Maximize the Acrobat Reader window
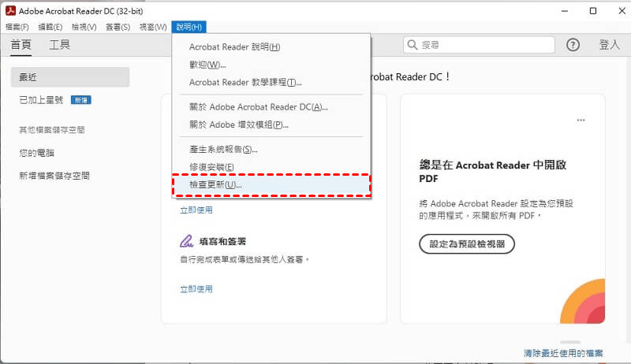 pos(593,11)
